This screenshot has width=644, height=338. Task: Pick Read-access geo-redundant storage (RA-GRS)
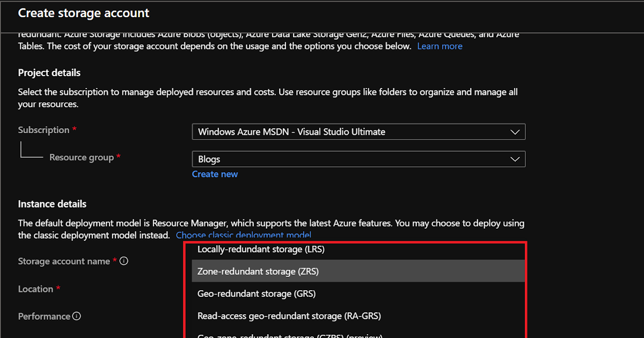(289, 315)
